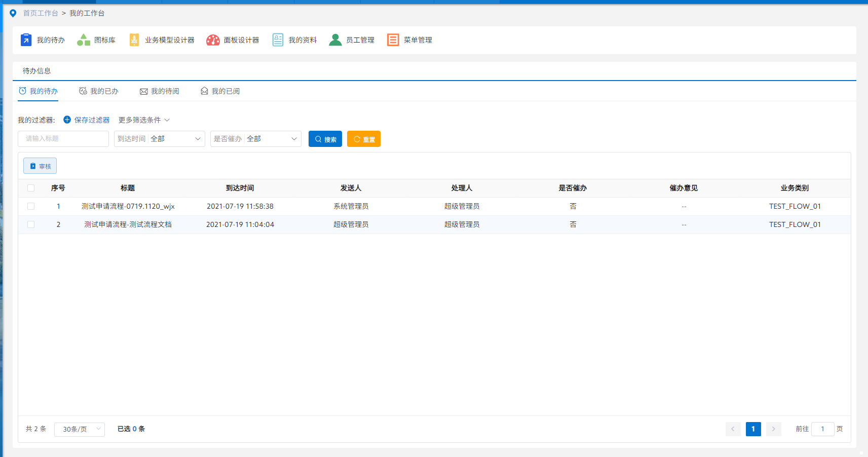
Task: Open 测试申请流程-0719.1120_wjx title
Action: click(x=128, y=206)
